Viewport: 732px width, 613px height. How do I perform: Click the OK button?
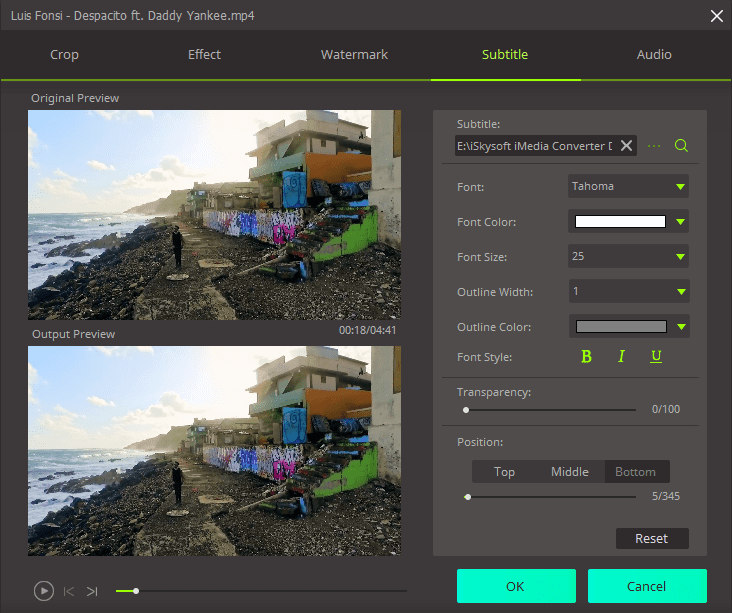(516, 586)
